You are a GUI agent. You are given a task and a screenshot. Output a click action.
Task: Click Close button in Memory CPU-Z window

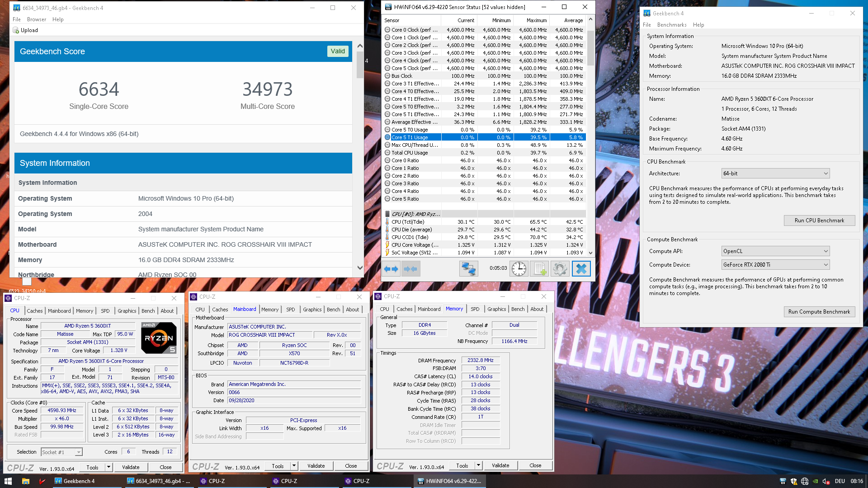(x=535, y=465)
